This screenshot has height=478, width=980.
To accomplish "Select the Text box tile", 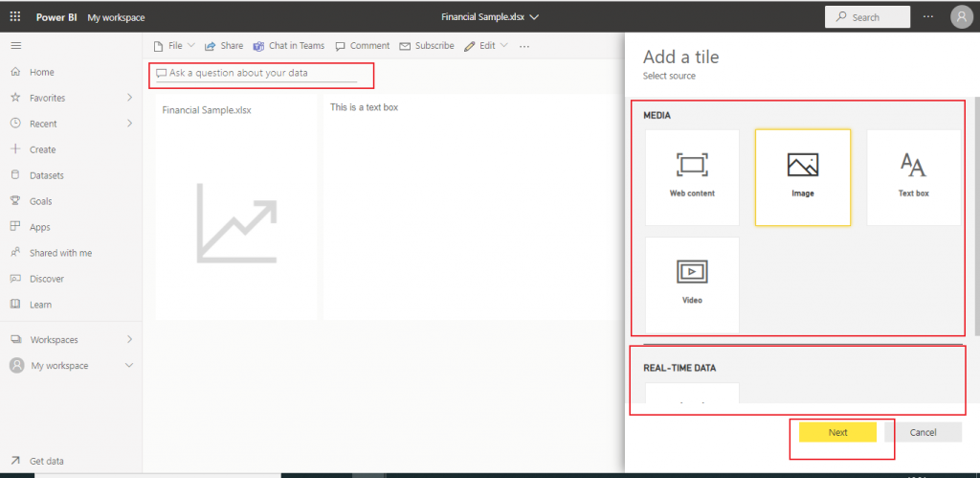I will [x=913, y=177].
